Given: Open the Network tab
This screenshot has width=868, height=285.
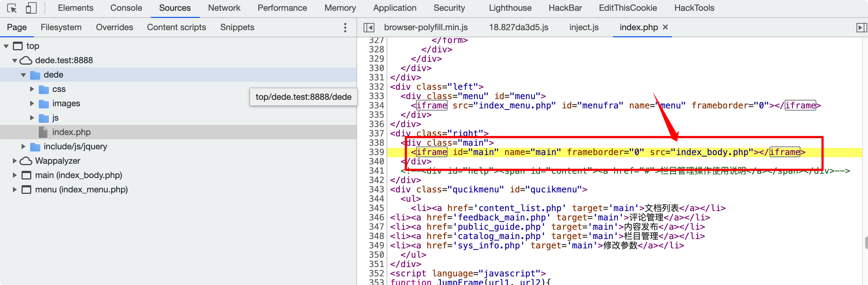Looking at the screenshot, I should pos(224,8).
